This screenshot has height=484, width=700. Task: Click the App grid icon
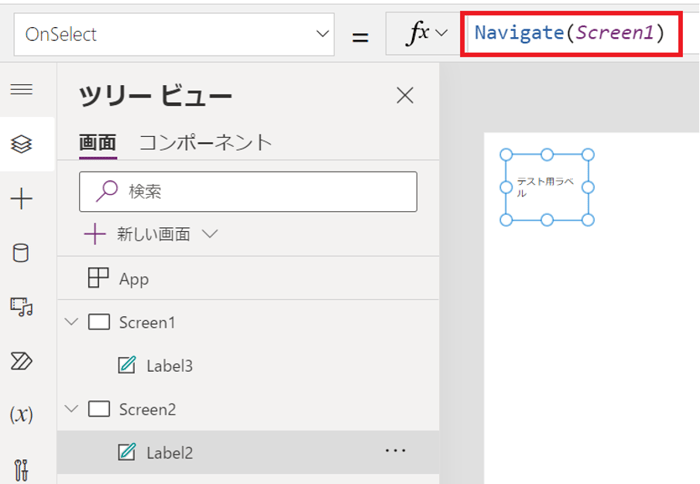[x=98, y=278]
